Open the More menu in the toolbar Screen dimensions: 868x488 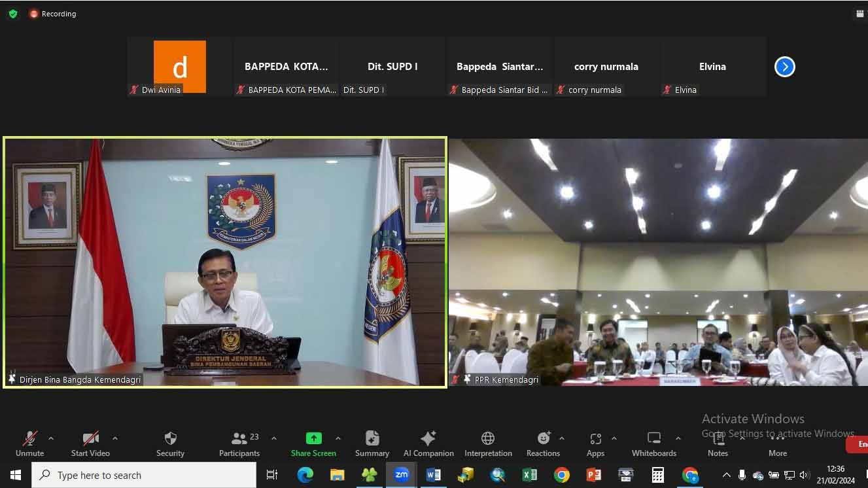point(777,443)
